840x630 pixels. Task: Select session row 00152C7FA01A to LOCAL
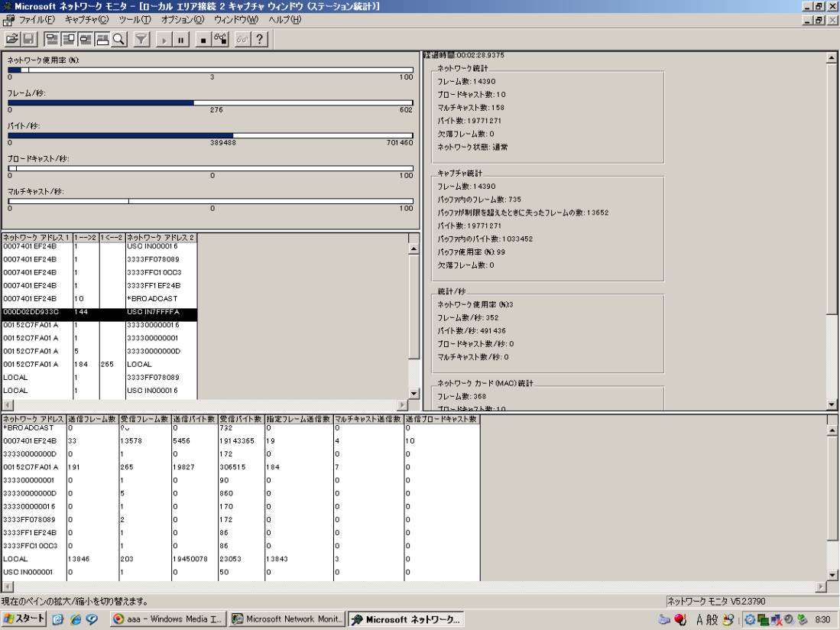coord(99,364)
